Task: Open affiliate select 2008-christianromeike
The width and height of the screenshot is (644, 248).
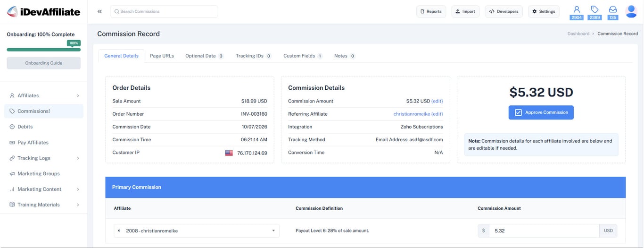Action: (197, 231)
